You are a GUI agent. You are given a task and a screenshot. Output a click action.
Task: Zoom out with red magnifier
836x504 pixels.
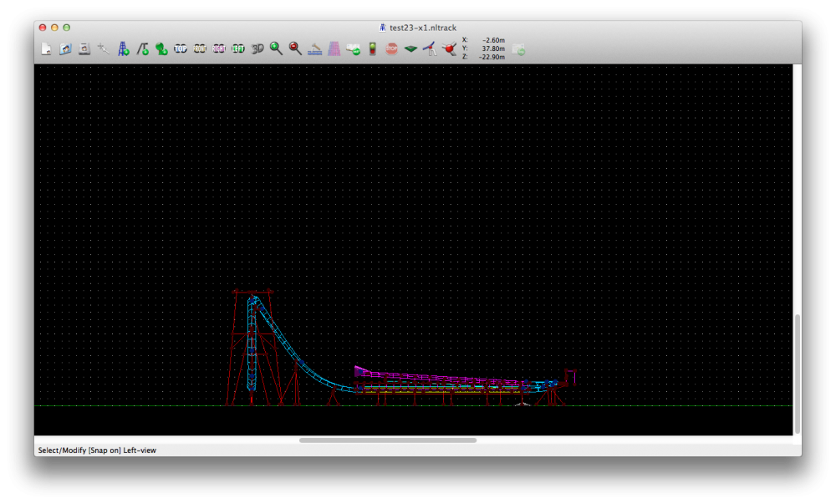(x=295, y=49)
